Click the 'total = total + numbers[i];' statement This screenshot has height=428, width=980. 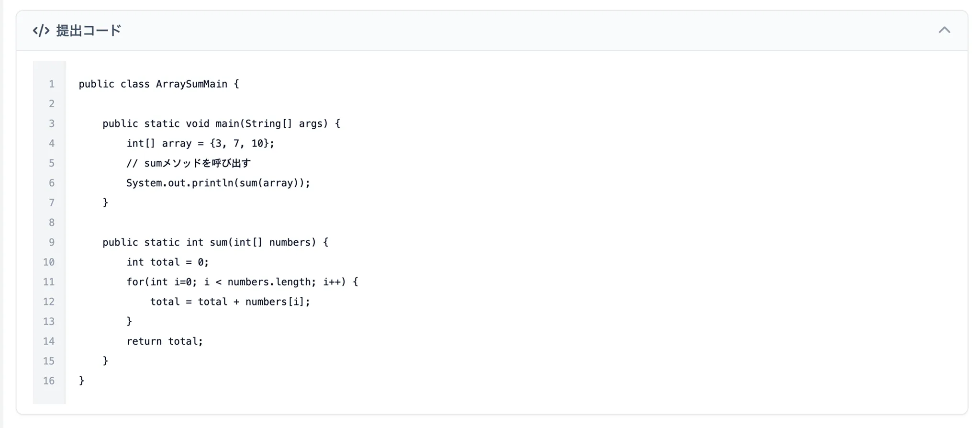[230, 302]
